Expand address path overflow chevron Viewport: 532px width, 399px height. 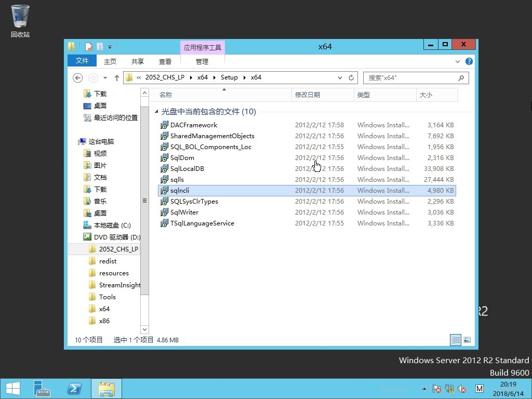click(139, 78)
